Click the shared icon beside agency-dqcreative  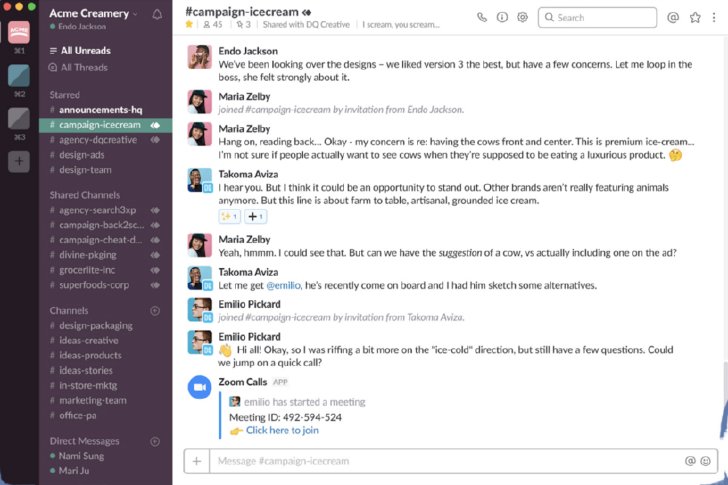pos(155,140)
